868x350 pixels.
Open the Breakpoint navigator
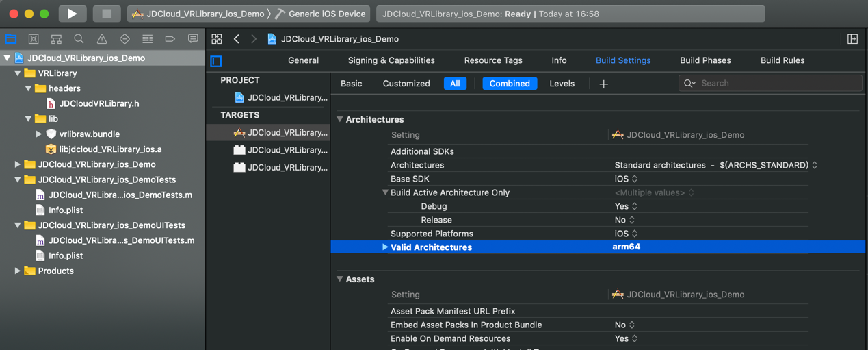point(170,39)
